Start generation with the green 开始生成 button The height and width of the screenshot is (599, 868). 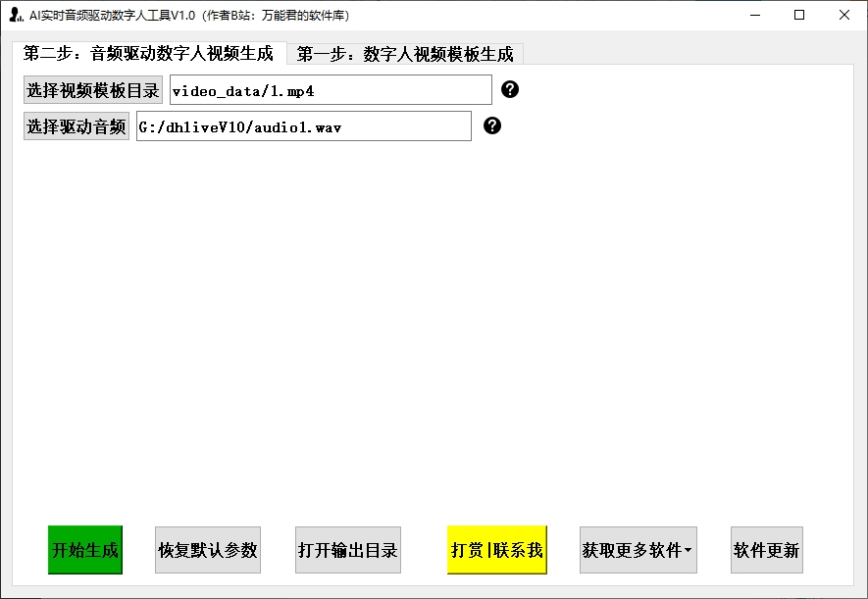(84, 550)
